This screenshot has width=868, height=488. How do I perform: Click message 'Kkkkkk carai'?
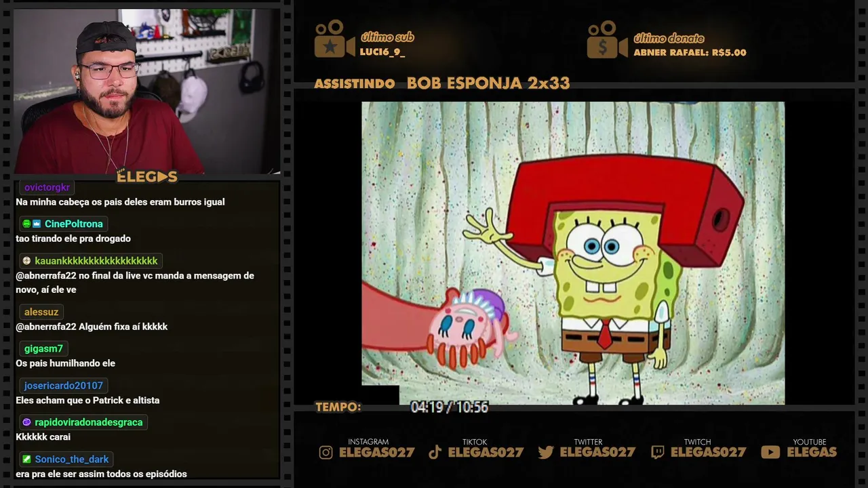point(43,437)
